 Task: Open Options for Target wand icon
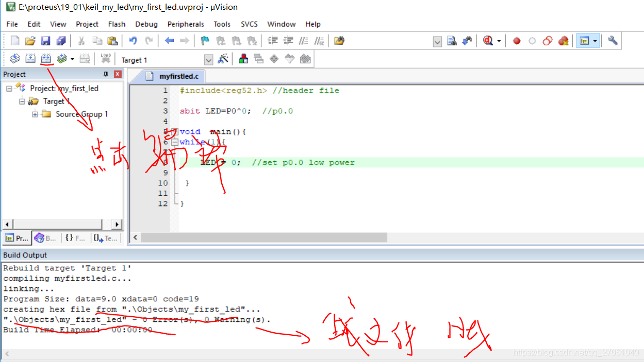coord(223,59)
